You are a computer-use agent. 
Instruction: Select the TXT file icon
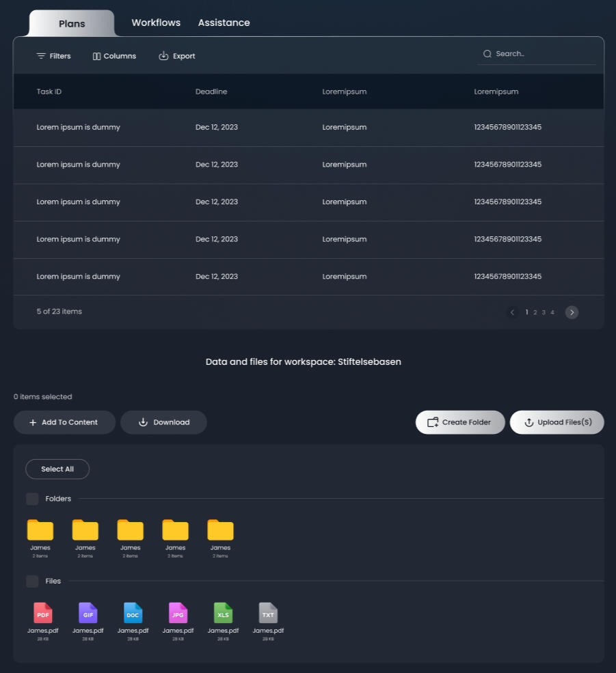(268, 612)
